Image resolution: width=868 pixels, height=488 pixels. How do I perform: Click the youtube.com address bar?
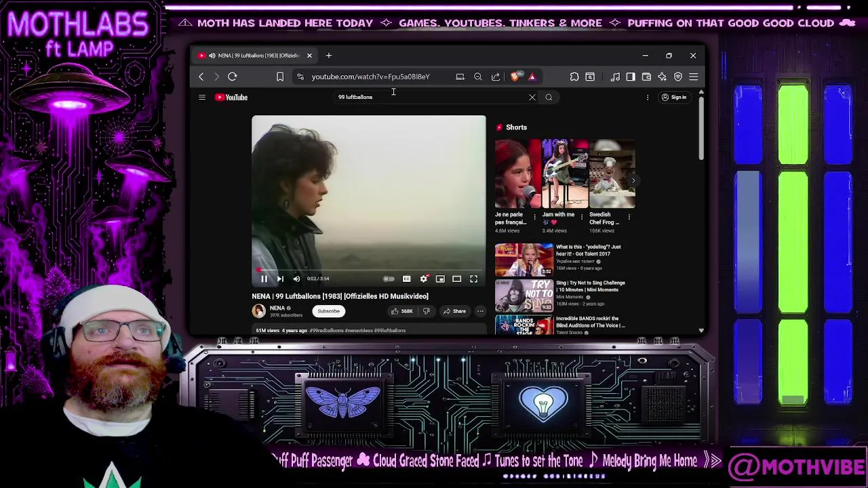(x=370, y=77)
